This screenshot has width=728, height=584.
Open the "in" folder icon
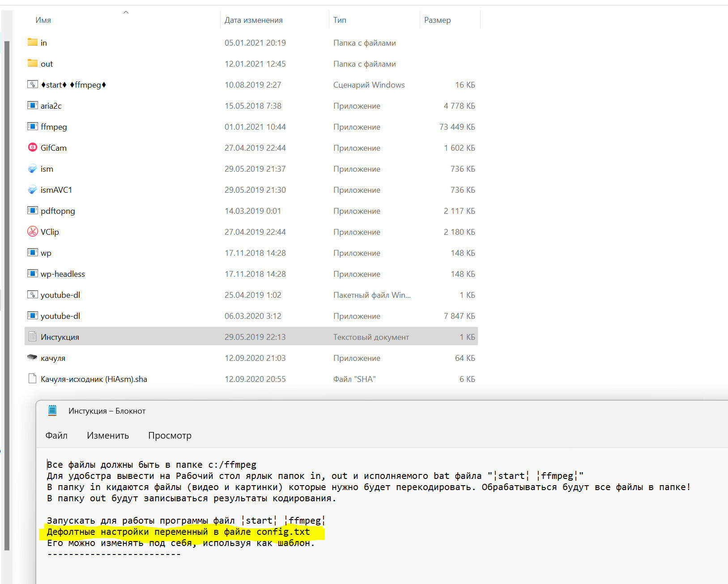32,42
